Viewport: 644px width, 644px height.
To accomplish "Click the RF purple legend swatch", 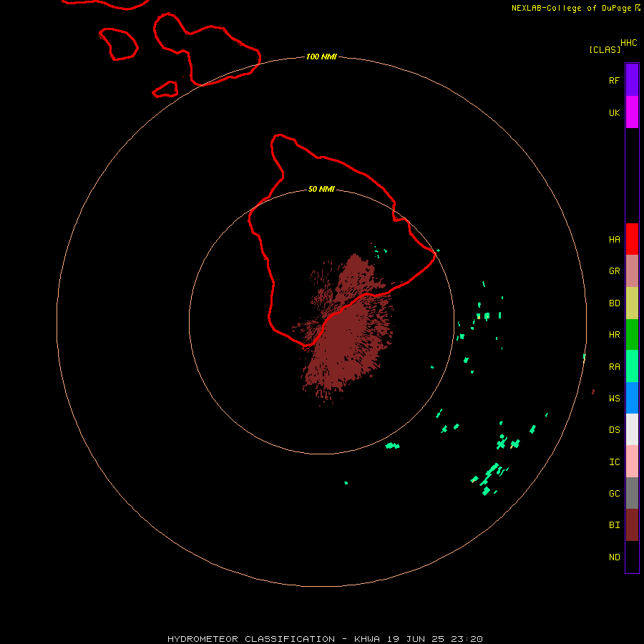I will pos(632,80).
